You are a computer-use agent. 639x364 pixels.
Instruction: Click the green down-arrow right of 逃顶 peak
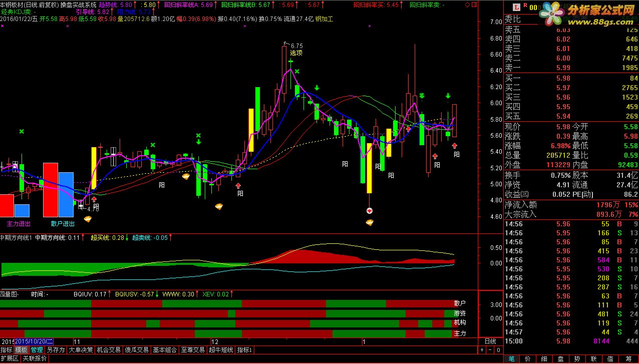click(317, 88)
